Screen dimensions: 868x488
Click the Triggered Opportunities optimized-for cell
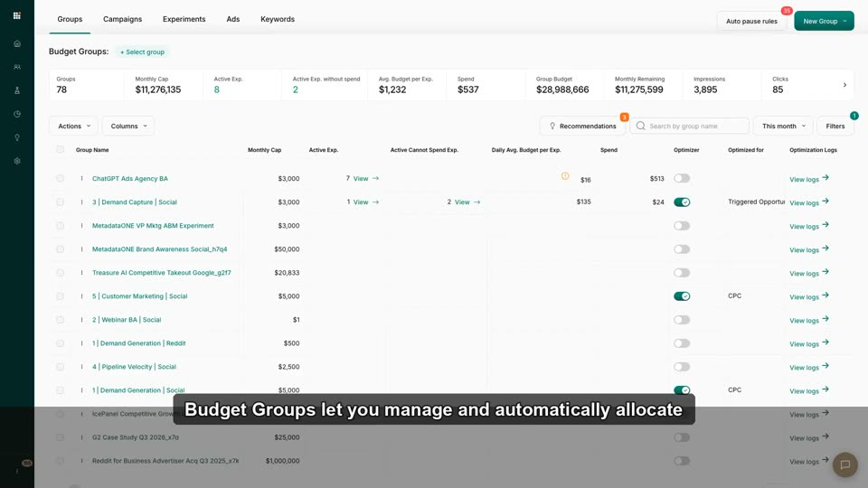tap(756, 202)
